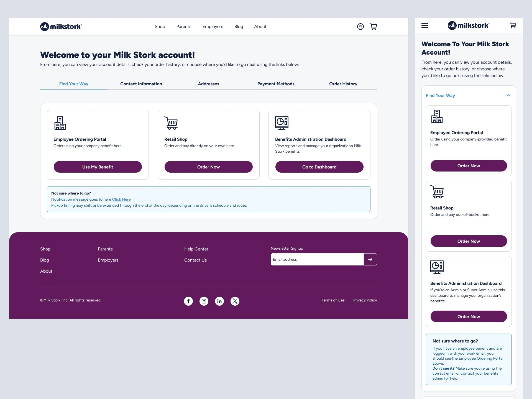Switch to the Contact Information tab
This screenshot has width=532, height=399.
[x=141, y=84]
